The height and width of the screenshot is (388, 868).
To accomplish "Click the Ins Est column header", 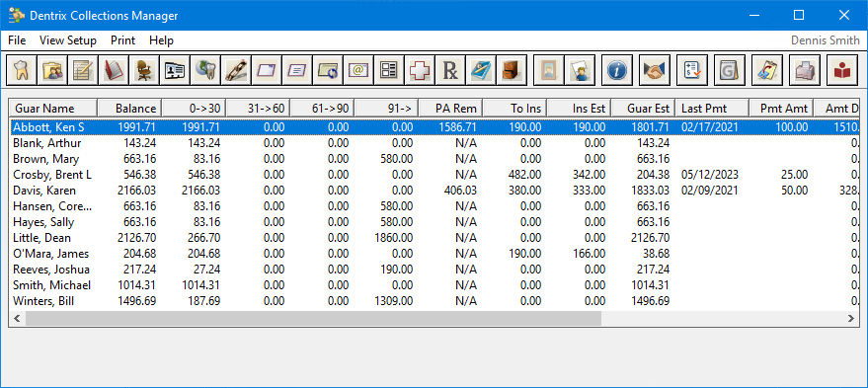I will 580,109.
